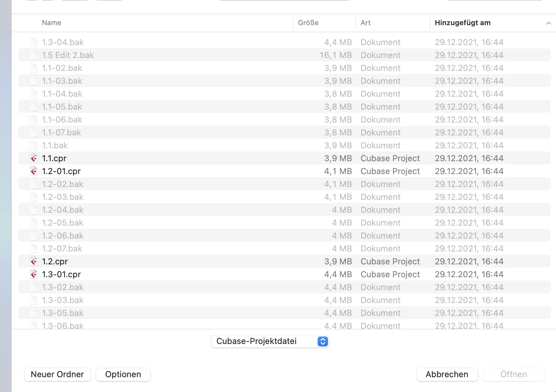Image resolution: width=556 pixels, height=392 pixels.
Task: Click file name 1.1-02.bak
Action: pos(62,68)
